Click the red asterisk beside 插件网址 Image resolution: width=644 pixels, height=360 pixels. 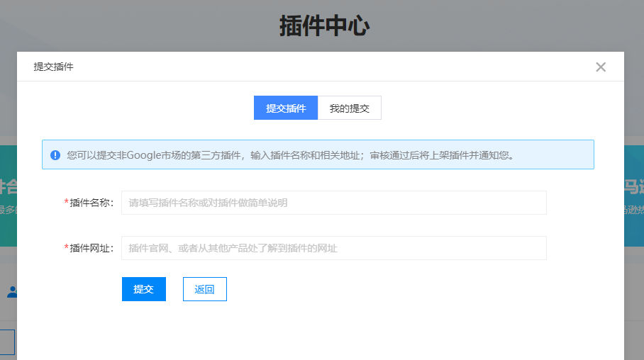pos(67,248)
